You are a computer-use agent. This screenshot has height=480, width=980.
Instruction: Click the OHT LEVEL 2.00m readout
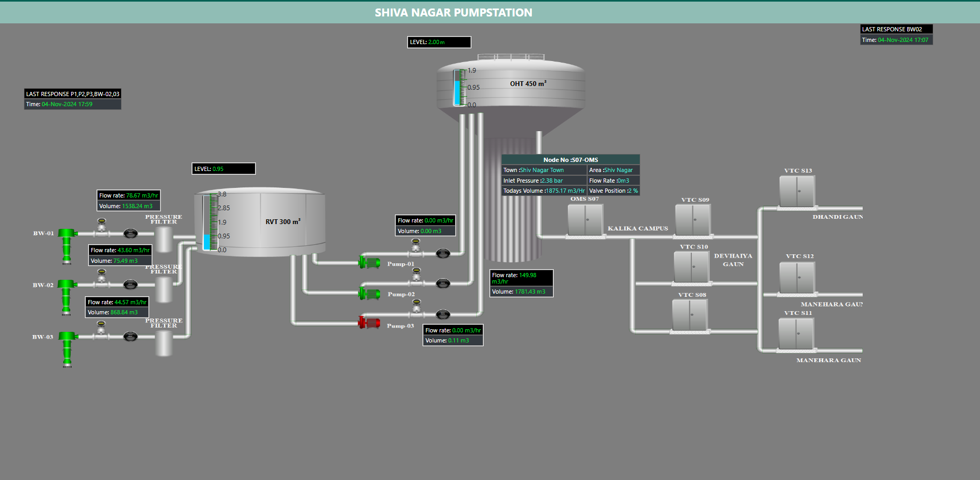(439, 42)
